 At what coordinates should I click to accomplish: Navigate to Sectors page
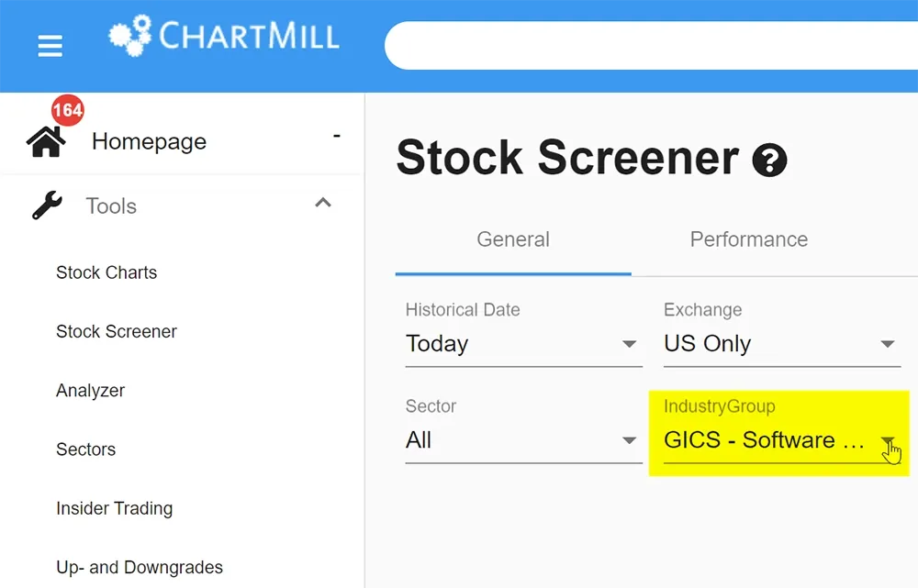(86, 449)
